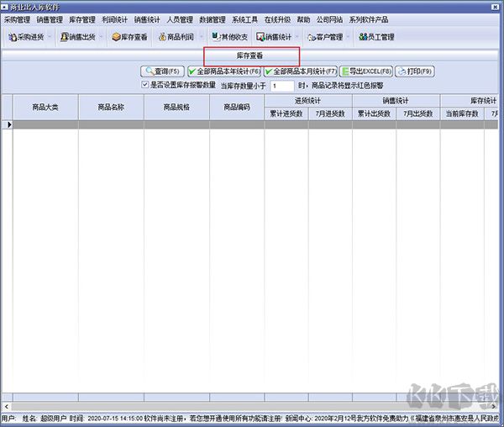Open the 库存管理 menu

click(81, 19)
